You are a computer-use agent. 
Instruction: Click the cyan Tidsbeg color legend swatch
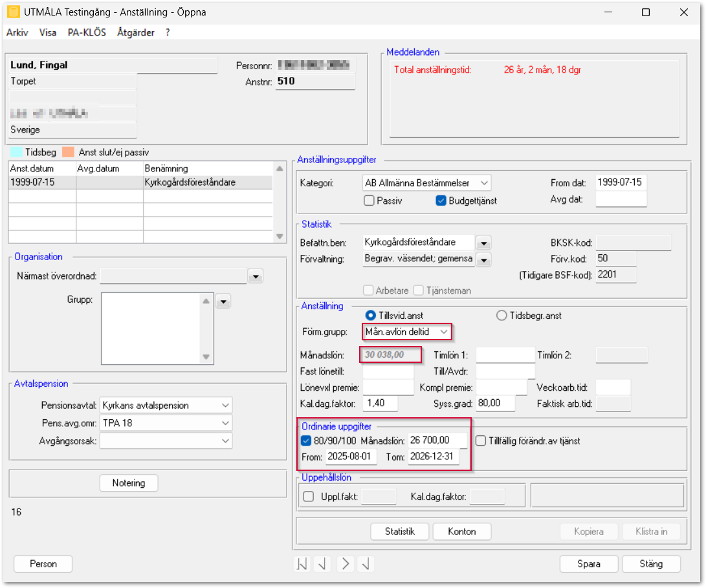[x=16, y=153]
